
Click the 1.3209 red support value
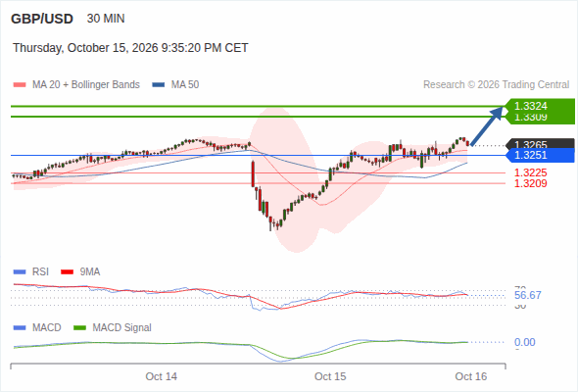[530, 183]
